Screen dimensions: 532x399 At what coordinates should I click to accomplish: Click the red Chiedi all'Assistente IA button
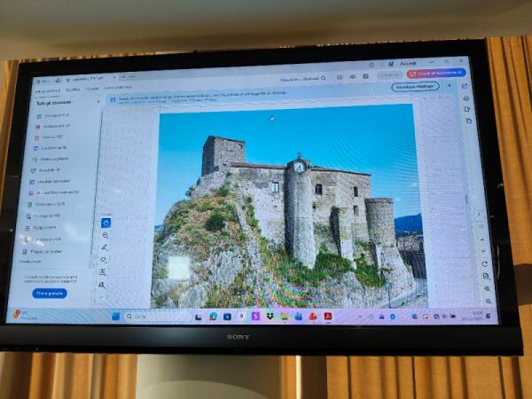pyautogui.click(x=435, y=74)
